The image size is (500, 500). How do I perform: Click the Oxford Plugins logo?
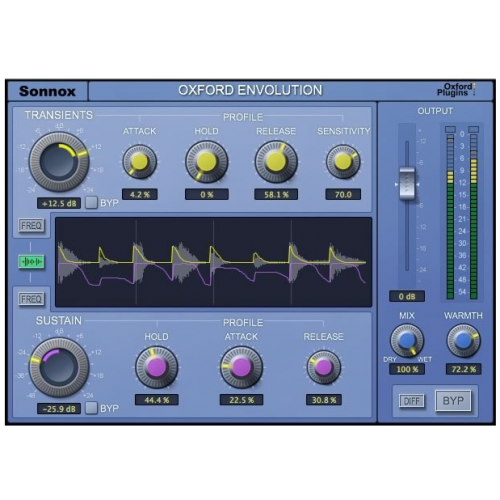pyautogui.click(x=456, y=90)
